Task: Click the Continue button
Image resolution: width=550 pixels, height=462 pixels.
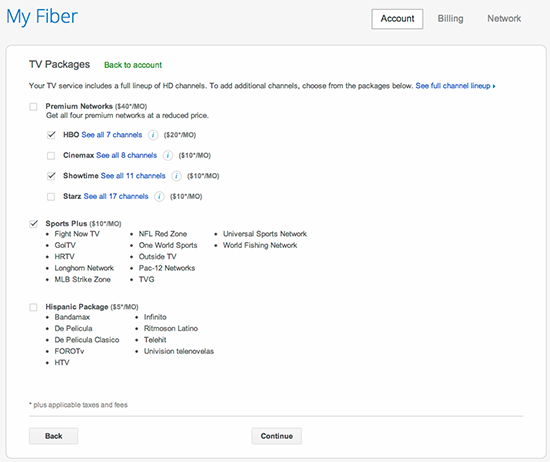Action: pos(276,436)
